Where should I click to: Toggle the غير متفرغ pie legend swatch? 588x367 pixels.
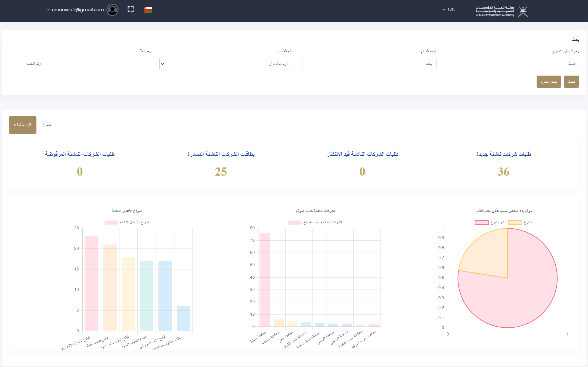(482, 223)
